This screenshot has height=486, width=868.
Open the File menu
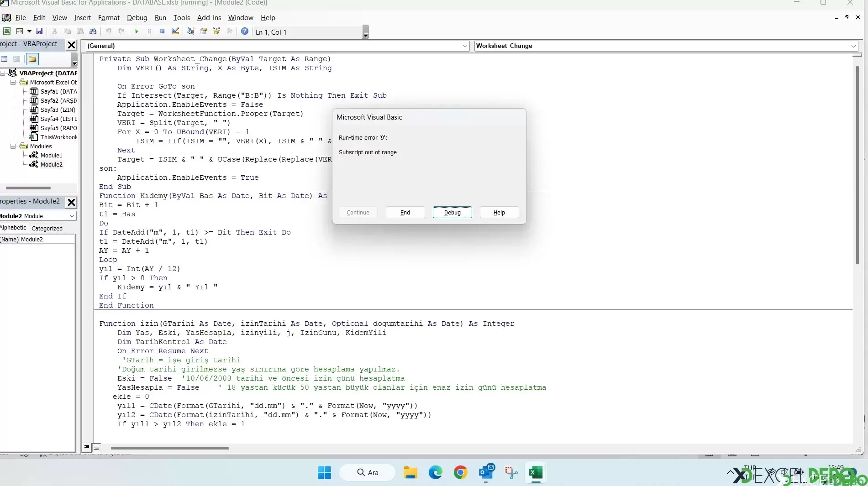click(21, 17)
